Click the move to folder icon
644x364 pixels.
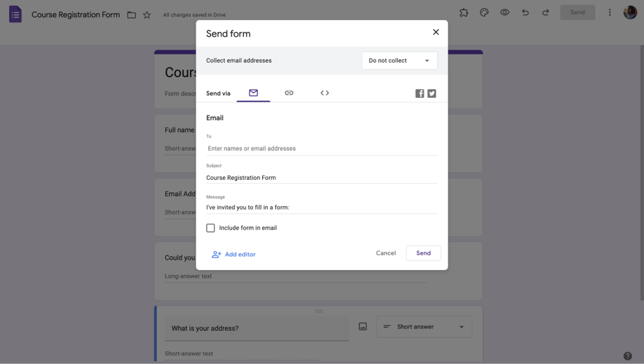coord(131,15)
